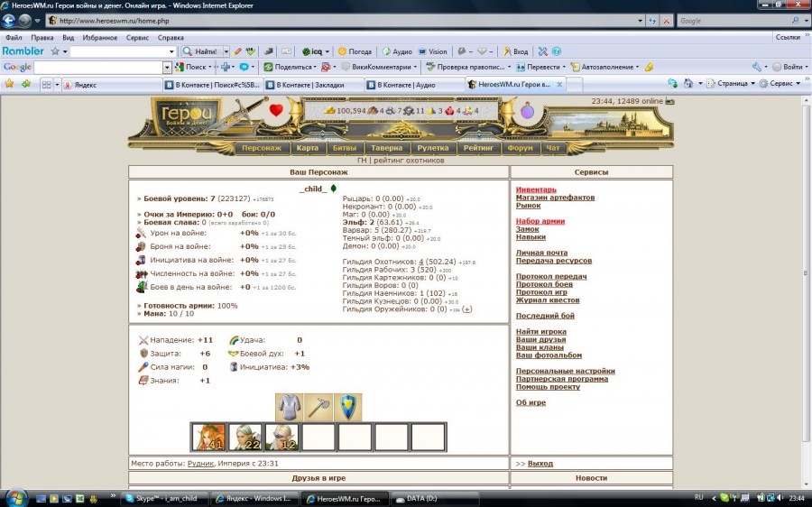The height and width of the screenshot is (507, 812).
Task: Open the Вид menu
Action: click(69, 37)
